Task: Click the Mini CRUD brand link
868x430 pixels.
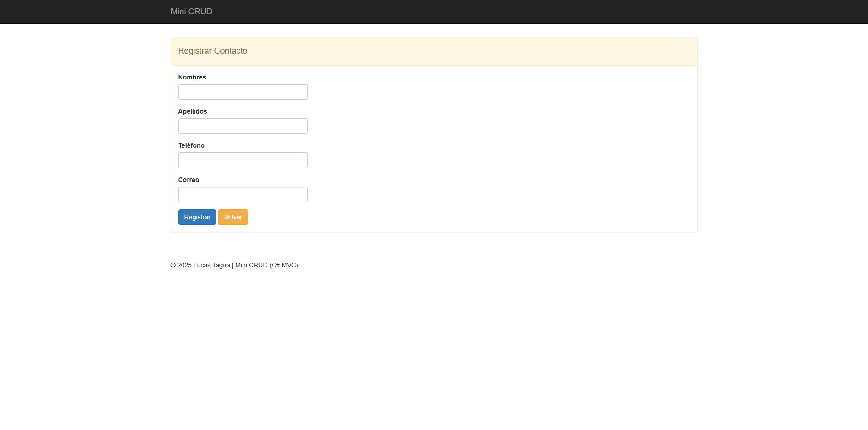Action: (191, 12)
